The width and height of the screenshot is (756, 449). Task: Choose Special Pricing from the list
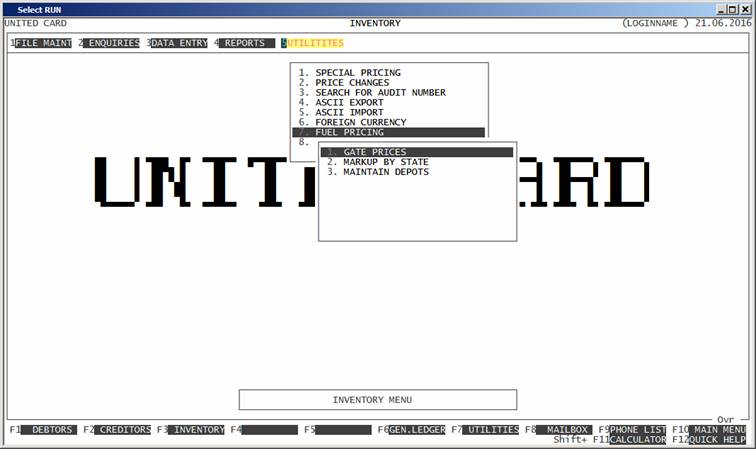click(x=357, y=73)
